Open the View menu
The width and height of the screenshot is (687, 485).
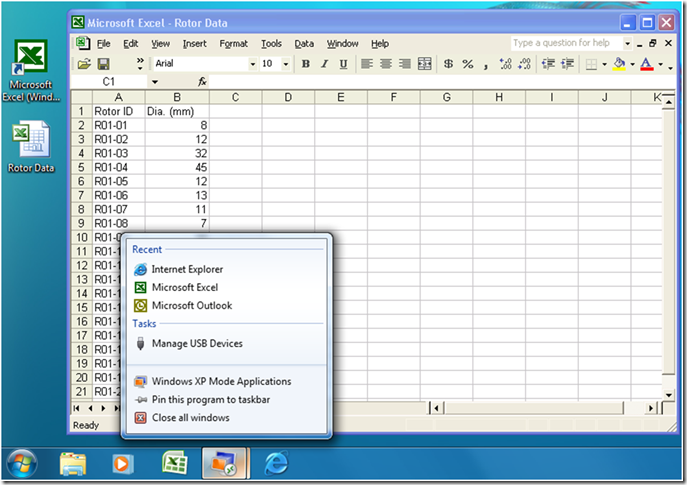click(x=161, y=43)
